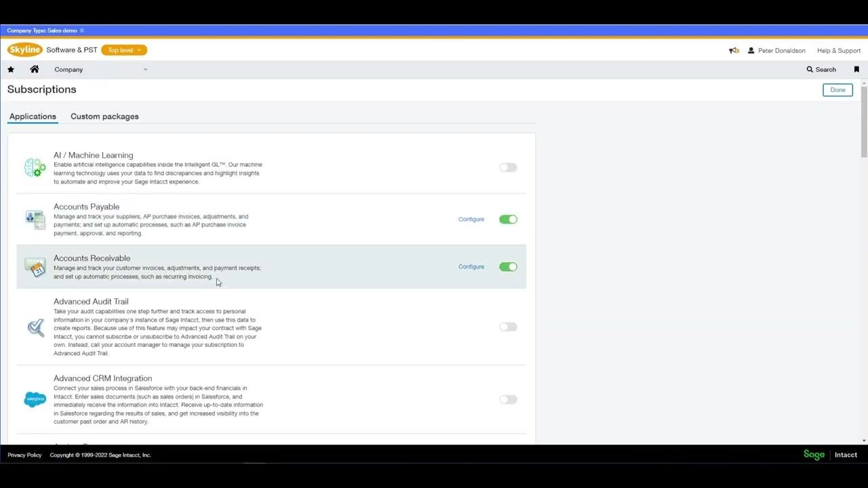
Task: Click Configure for Accounts Payable
Action: [471, 219]
